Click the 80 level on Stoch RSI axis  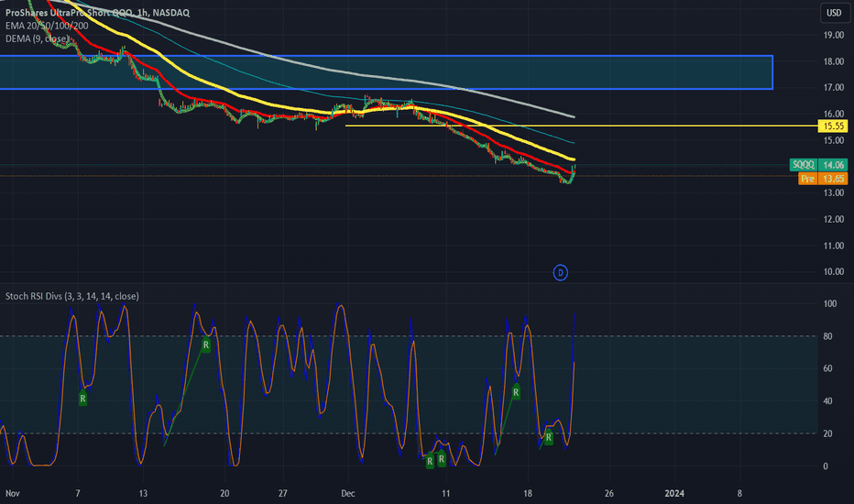point(827,336)
